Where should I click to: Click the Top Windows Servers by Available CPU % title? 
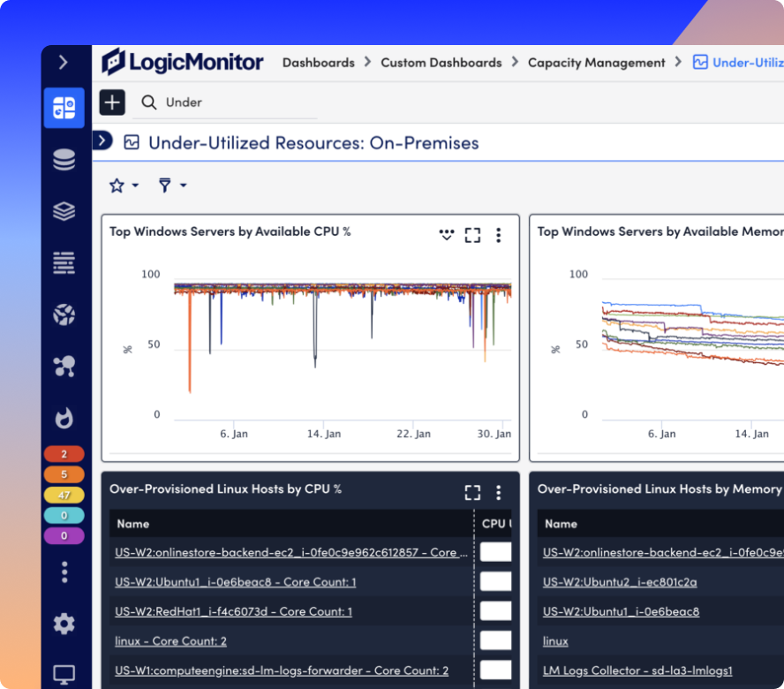tap(230, 231)
